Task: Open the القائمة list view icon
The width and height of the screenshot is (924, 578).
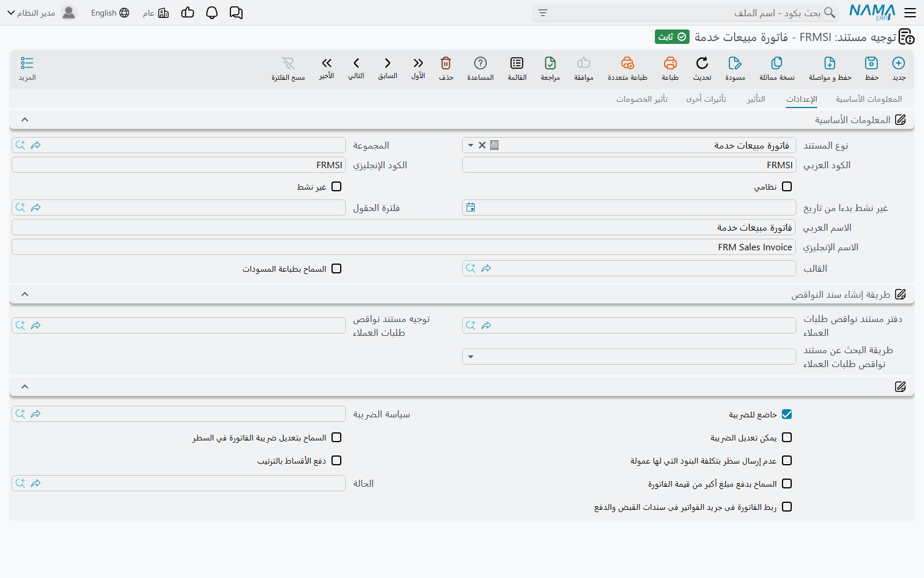Action: (x=517, y=63)
